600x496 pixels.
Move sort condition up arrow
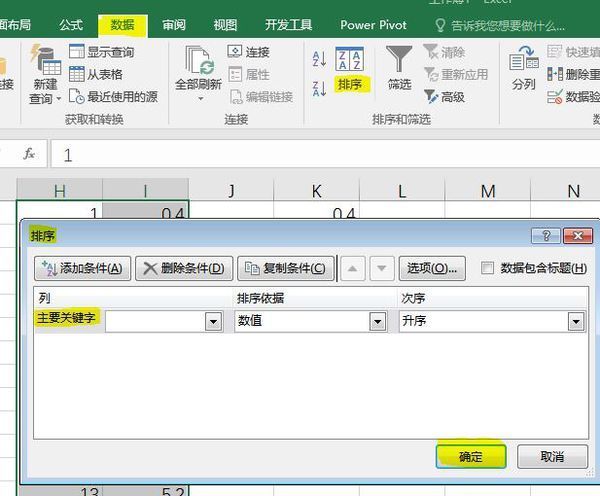click(x=352, y=269)
